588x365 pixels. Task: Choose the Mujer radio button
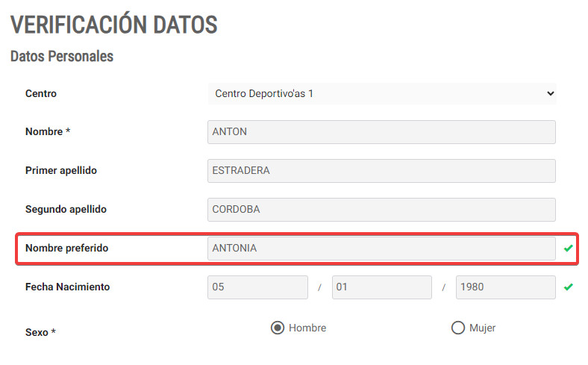pos(458,328)
